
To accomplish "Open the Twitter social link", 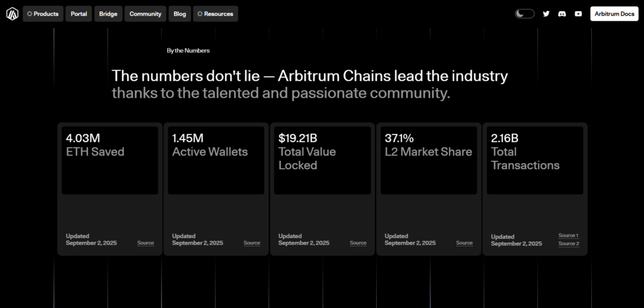I will point(546,14).
